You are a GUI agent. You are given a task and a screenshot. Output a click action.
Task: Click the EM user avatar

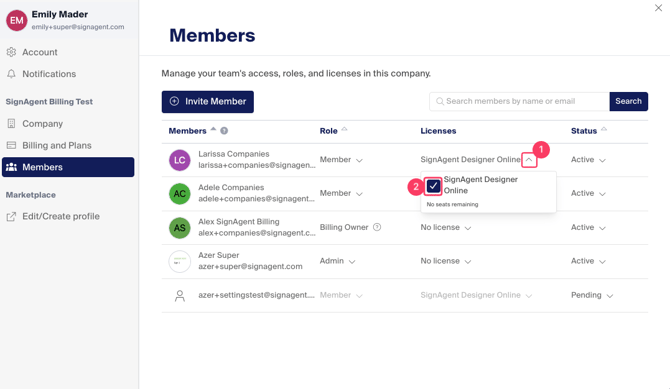tap(17, 20)
